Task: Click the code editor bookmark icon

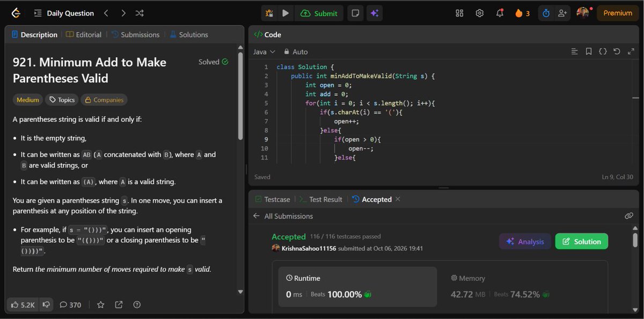Action: tap(589, 51)
